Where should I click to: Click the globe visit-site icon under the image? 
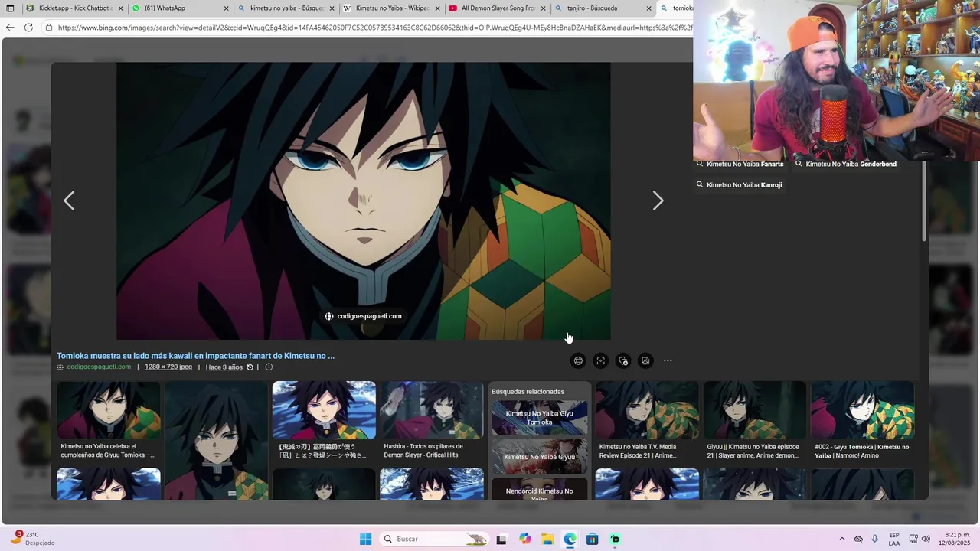point(578,360)
